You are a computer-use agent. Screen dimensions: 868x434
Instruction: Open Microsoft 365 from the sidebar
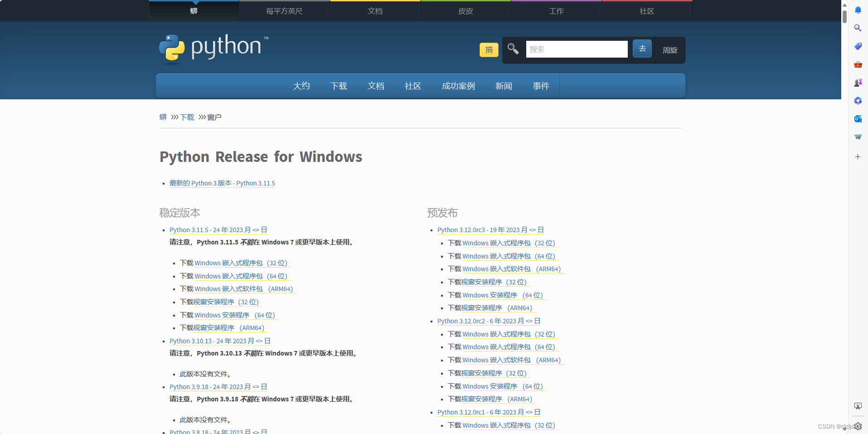[857, 101]
